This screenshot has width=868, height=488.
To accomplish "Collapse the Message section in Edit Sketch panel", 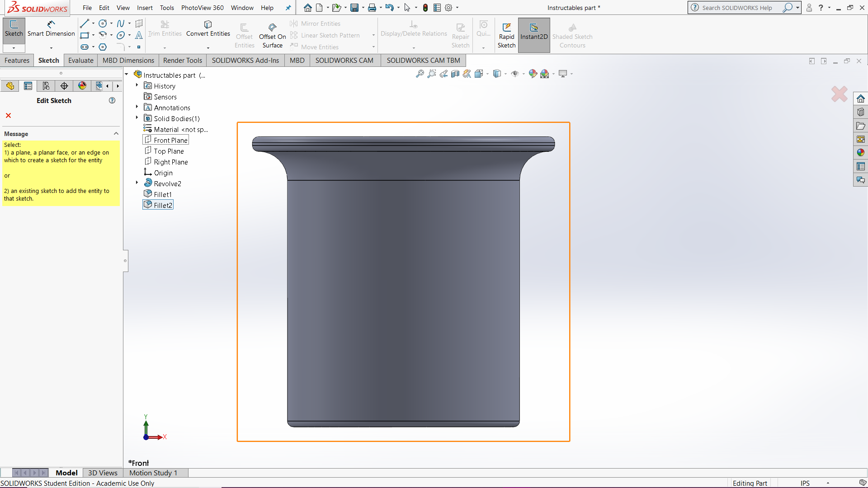I will coord(116,133).
